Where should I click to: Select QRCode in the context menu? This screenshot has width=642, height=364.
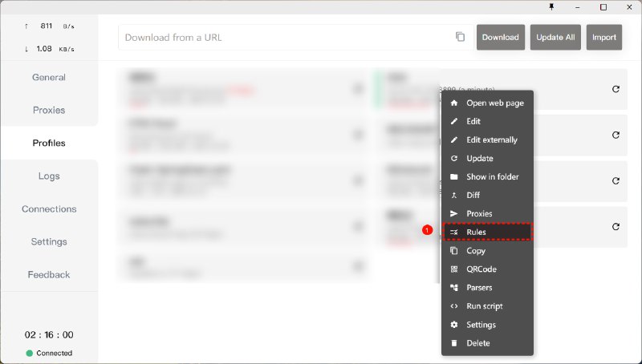pos(479,269)
